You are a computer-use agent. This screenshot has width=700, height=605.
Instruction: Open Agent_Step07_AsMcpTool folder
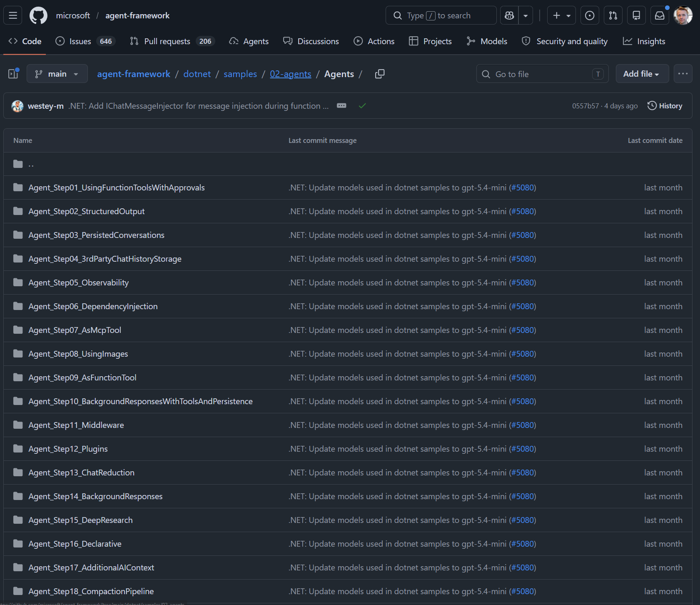(x=75, y=330)
